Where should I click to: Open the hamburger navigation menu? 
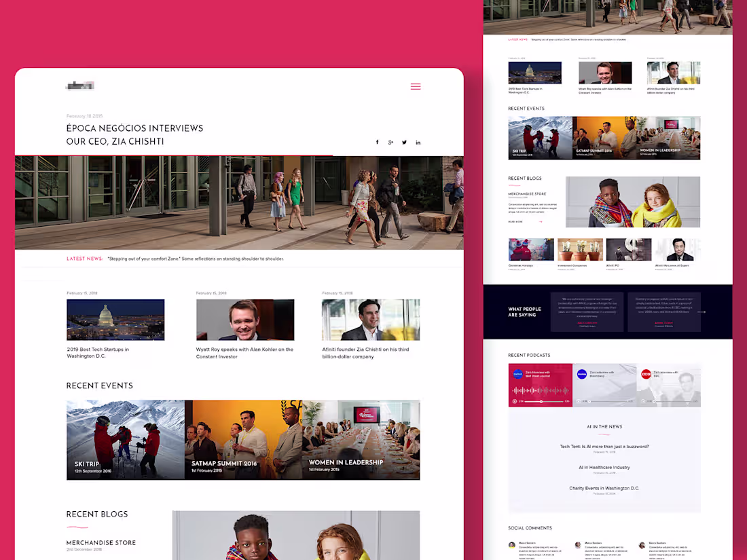click(x=416, y=86)
